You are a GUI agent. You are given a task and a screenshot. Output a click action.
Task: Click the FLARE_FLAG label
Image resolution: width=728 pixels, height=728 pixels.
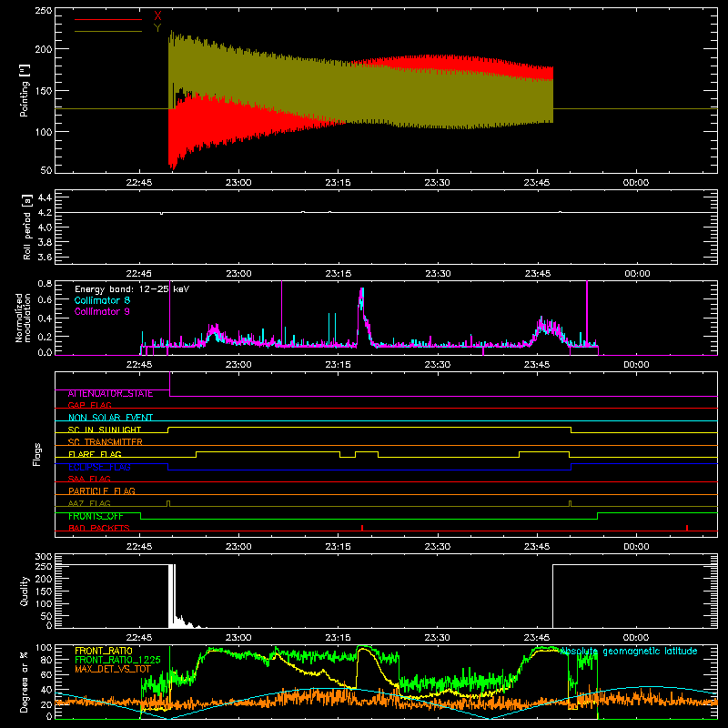point(95,454)
